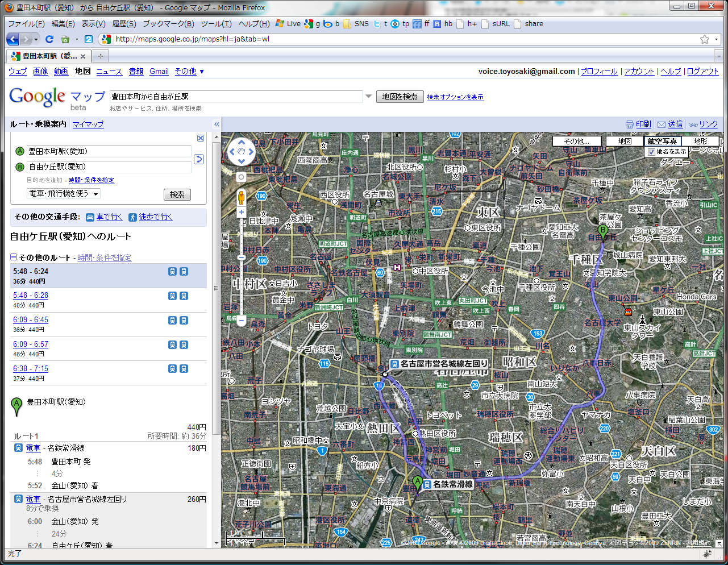Open the search box history dropdown arrow
The height and width of the screenshot is (565, 728).
coord(368,97)
